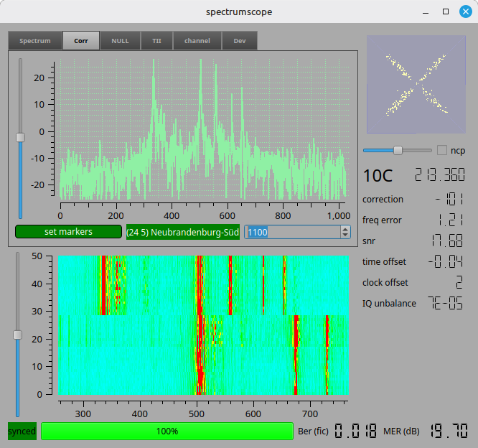Click the waterfall vertical slider handle
Viewport: 478px width, 448px height.
click(17, 335)
